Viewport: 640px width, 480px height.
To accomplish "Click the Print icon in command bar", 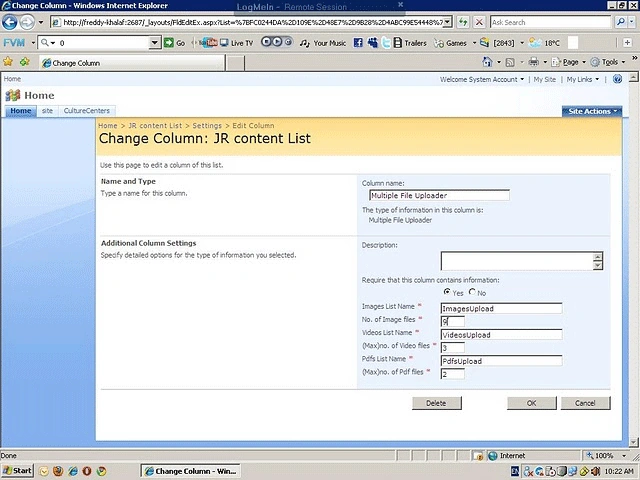I will pyautogui.click(x=533, y=62).
